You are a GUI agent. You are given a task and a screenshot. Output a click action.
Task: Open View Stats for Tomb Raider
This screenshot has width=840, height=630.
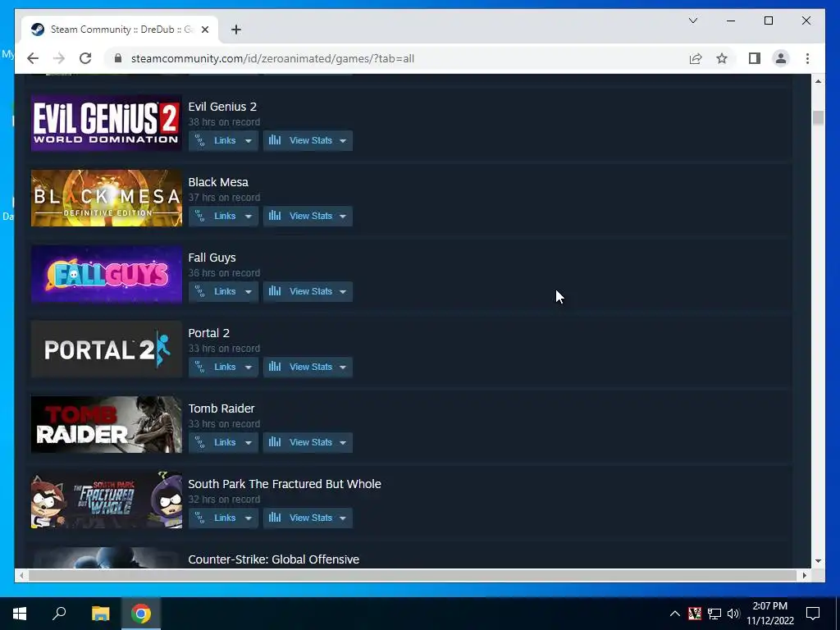tap(308, 442)
